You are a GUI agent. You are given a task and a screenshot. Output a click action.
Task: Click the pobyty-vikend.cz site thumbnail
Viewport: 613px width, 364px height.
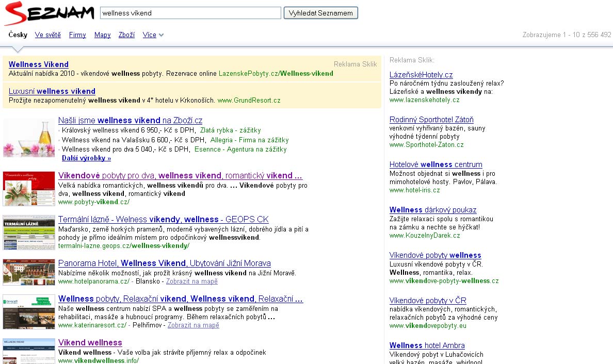click(x=29, y=189)
